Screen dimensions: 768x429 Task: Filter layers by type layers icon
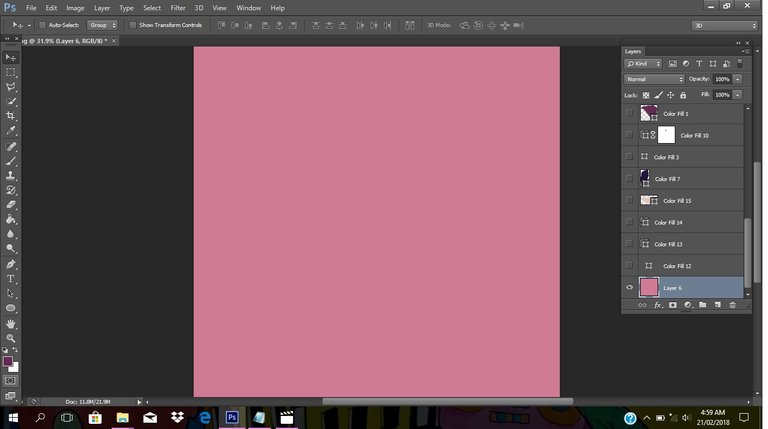coord(699,64)
